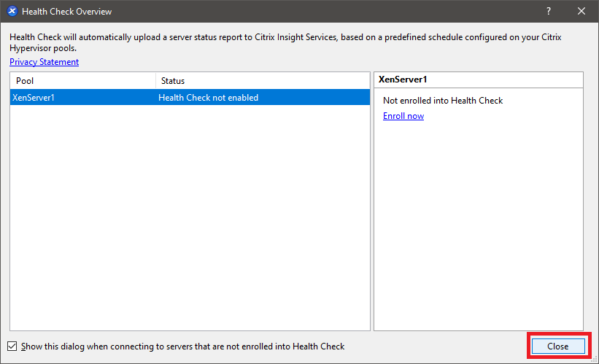Click the 'Health Check not enabled' status cell

[208, 98]
